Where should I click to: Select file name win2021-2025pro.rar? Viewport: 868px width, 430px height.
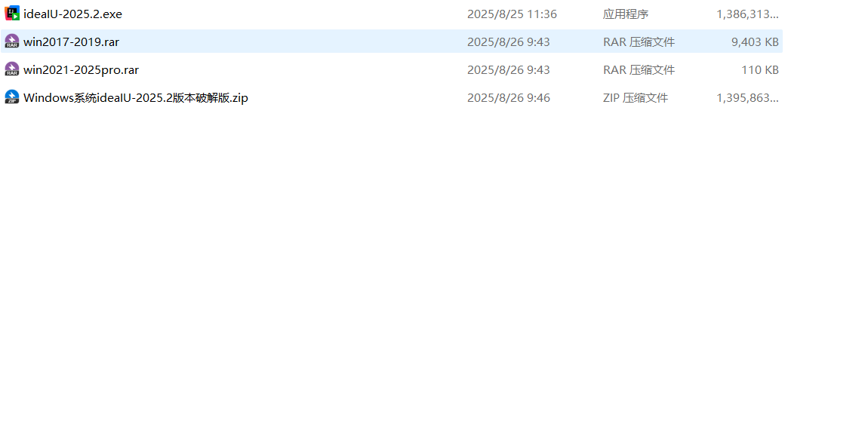[x=81, y=69]
